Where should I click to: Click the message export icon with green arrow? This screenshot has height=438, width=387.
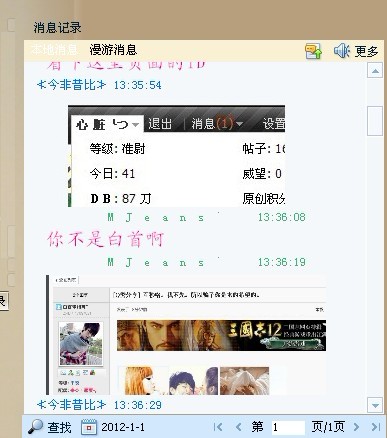pos(313,51)
